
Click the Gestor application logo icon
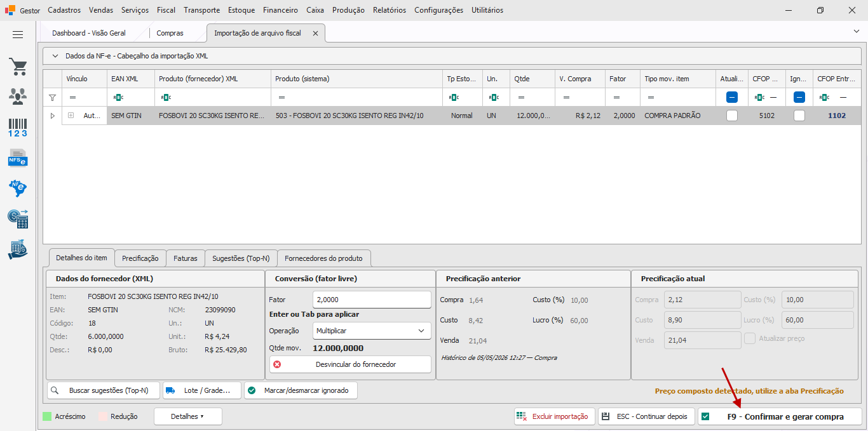click(10, 10)
